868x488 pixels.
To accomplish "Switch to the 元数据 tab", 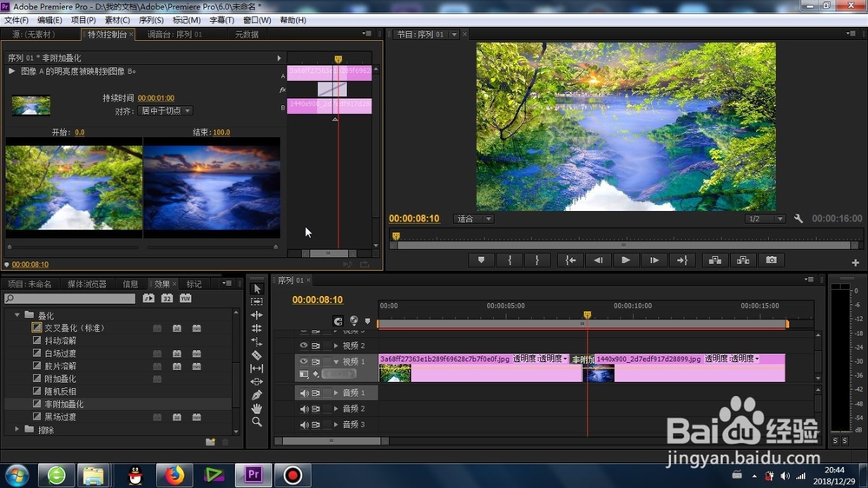I will coord(247,35).
